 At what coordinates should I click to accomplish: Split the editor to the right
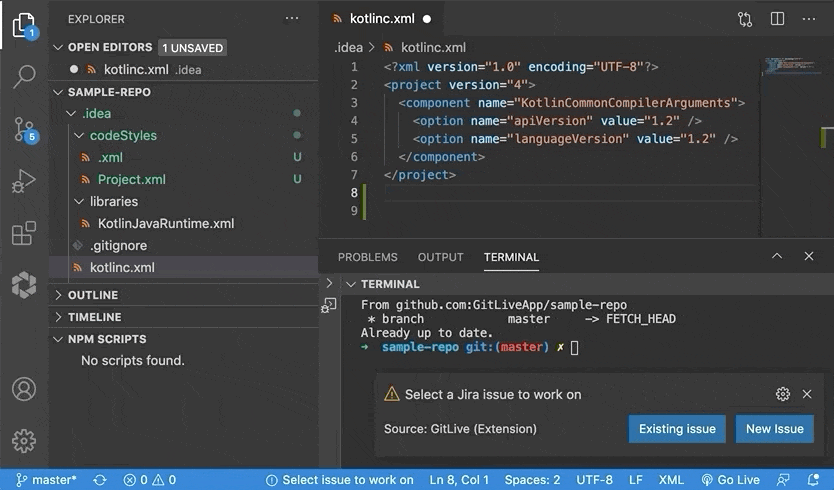tap(777, 19)
